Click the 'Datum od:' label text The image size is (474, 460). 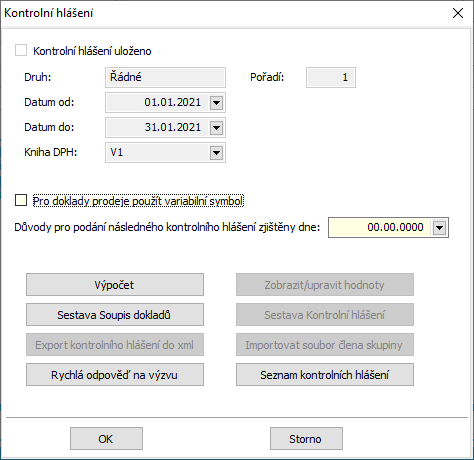coord(49,102)
